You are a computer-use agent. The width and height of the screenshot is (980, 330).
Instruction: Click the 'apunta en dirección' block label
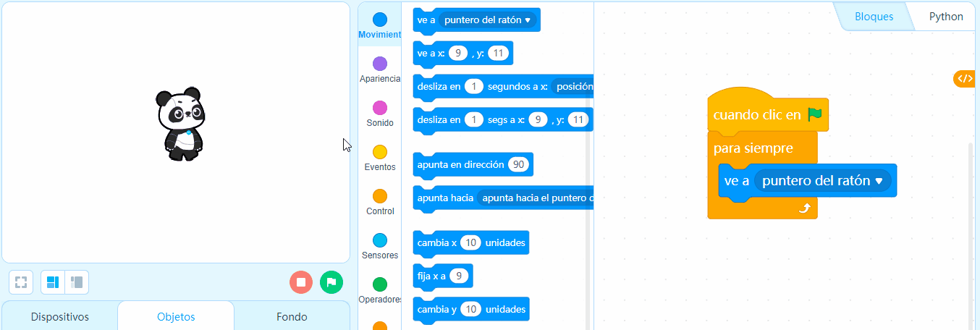(460, 164)
